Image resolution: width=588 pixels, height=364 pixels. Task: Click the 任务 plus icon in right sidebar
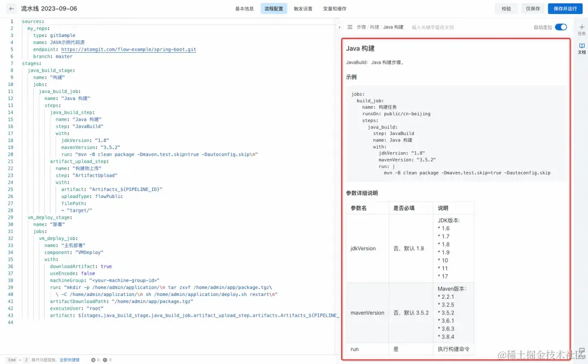tap(581, 27)
